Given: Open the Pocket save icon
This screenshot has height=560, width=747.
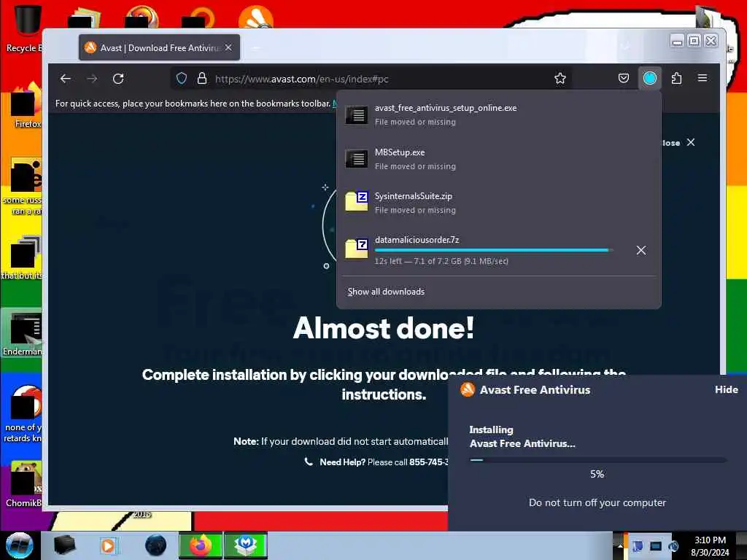Looking at the screenshot, I should pyautogui.click(x=624, y=78).
